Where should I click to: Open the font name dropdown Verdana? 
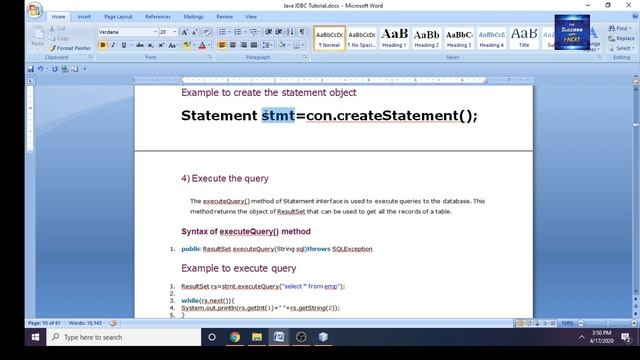pos(155,32)
